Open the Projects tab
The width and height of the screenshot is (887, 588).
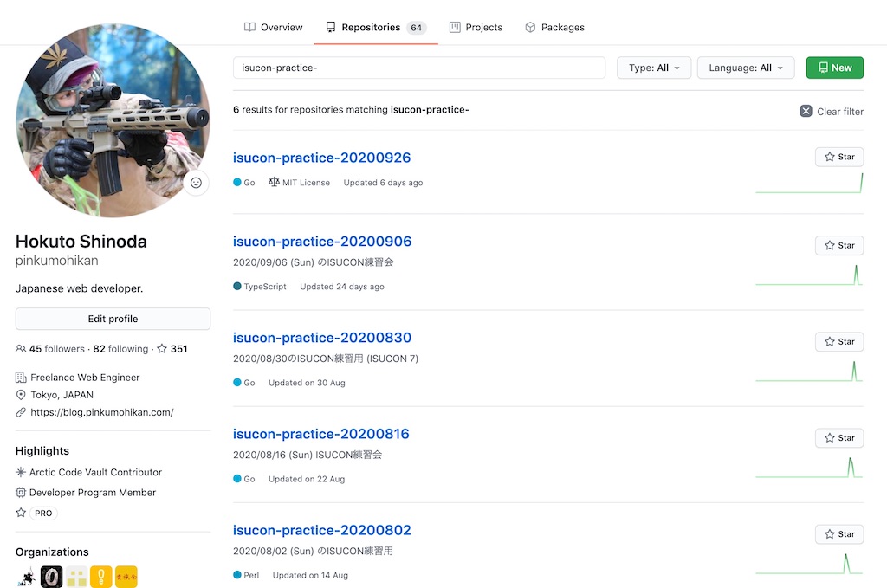(x=476, y=27)
